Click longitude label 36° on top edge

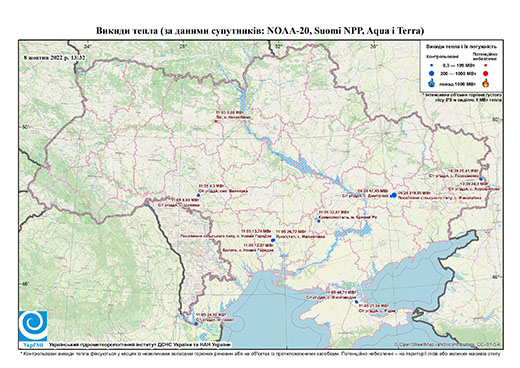[374, 46]
